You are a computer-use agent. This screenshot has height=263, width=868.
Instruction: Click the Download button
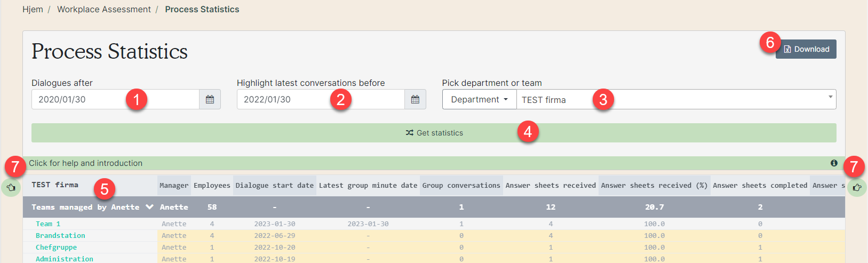806,49
